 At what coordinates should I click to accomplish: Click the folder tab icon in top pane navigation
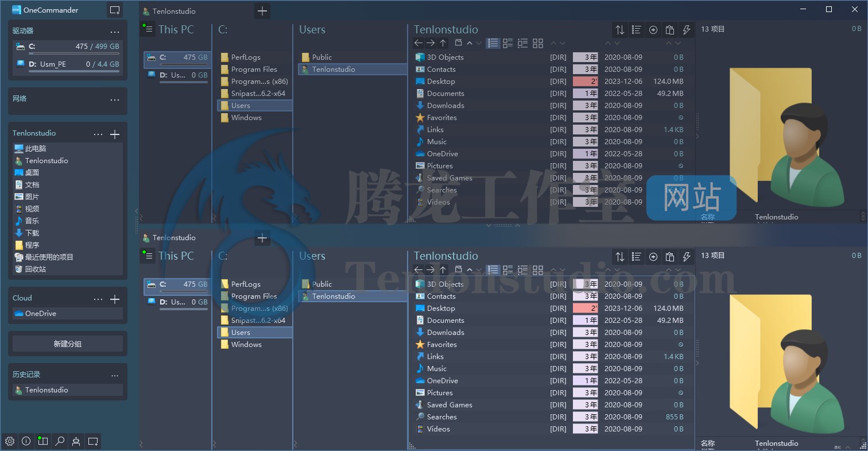458,43
